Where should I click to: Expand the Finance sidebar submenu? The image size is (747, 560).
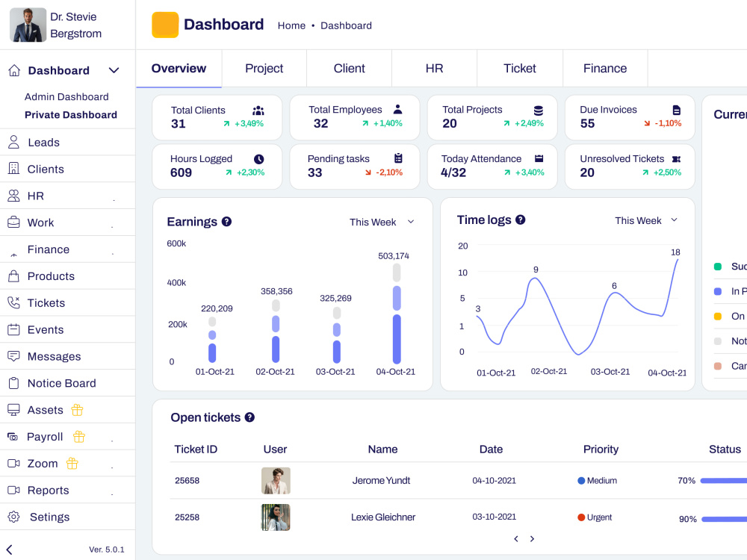click(x=113, y=254)
